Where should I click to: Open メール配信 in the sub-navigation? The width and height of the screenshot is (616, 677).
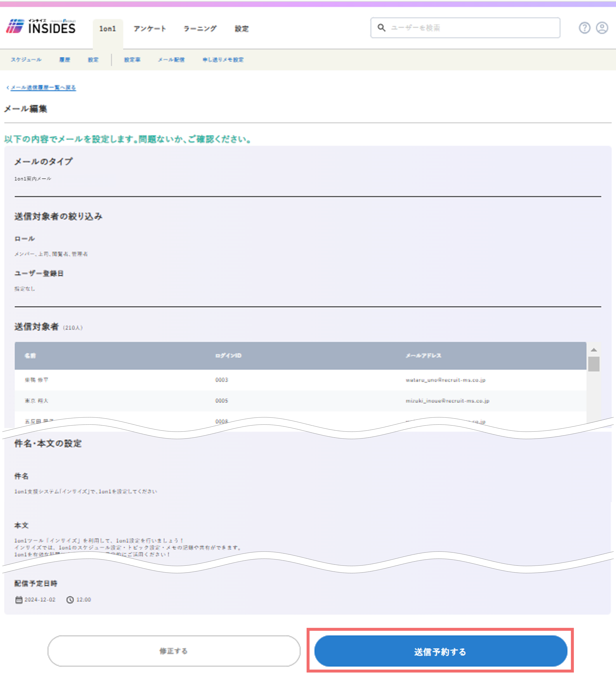(171, 60)
